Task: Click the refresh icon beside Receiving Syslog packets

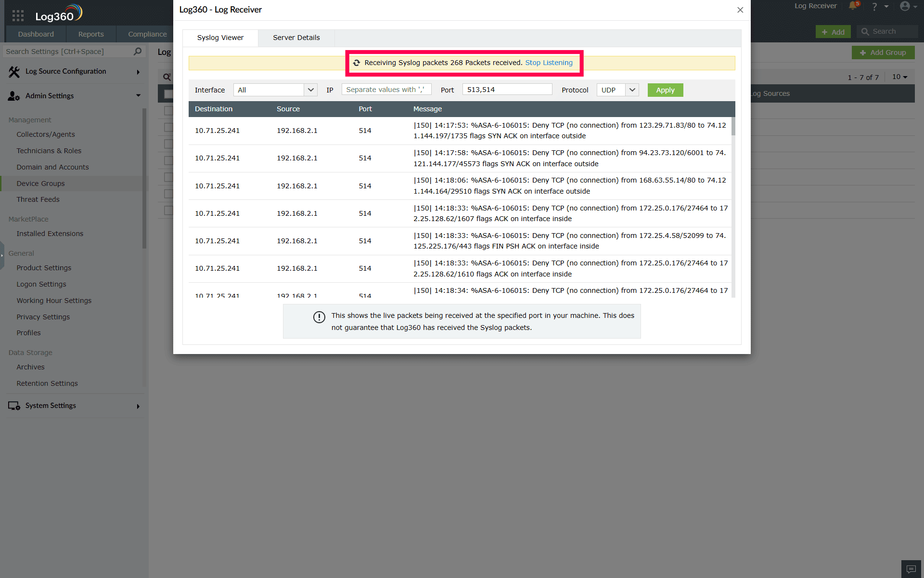Action: (x=357, y=63)
